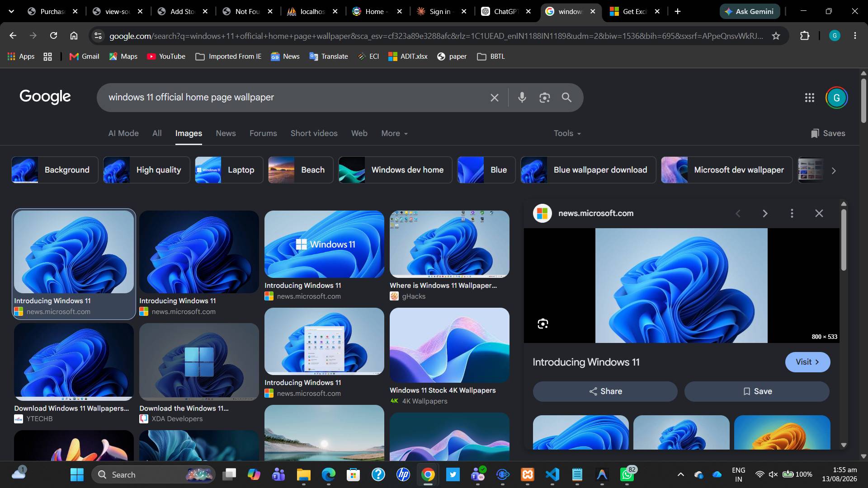
Task: Bookmark this page with the star icon
Action: (x=776, y=36)
